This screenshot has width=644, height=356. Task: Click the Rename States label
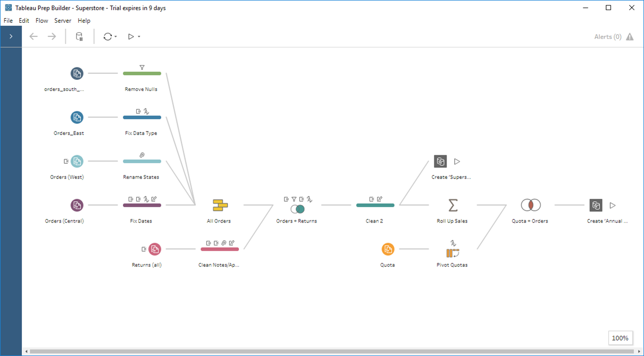tap(141, 177)
